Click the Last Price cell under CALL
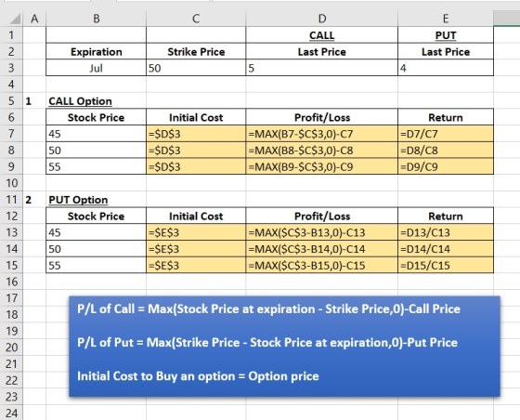 (322, 51)
